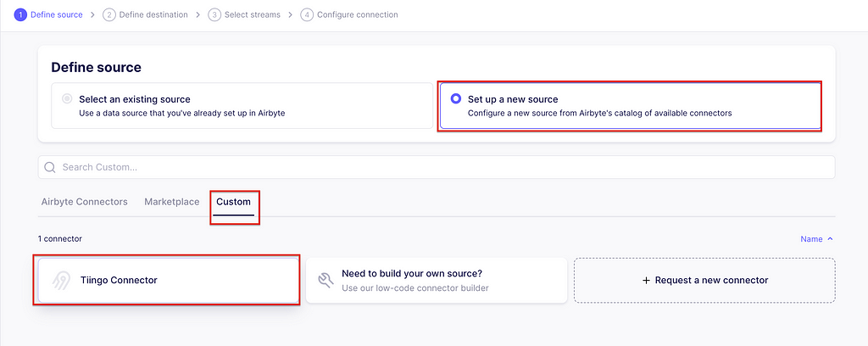Toggle the Name sort order chevron
The height and width of the screenshot is (346, 868).
click(830, 239)
